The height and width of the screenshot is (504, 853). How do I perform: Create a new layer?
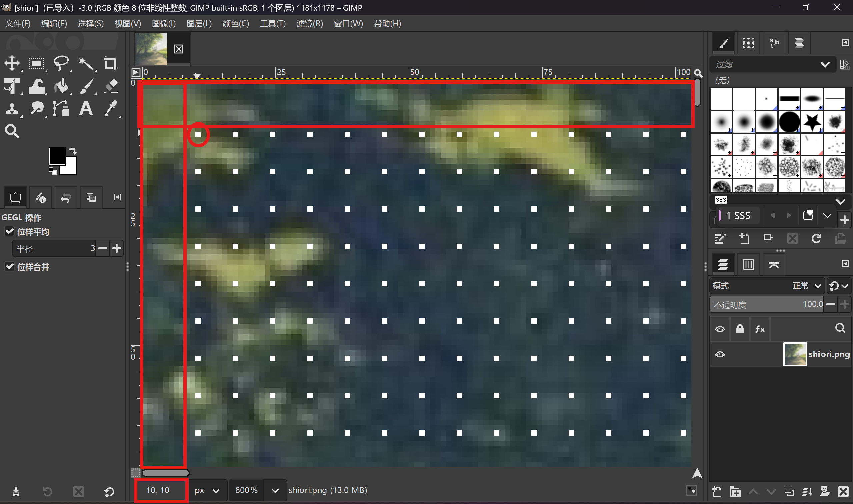point(717,491)
